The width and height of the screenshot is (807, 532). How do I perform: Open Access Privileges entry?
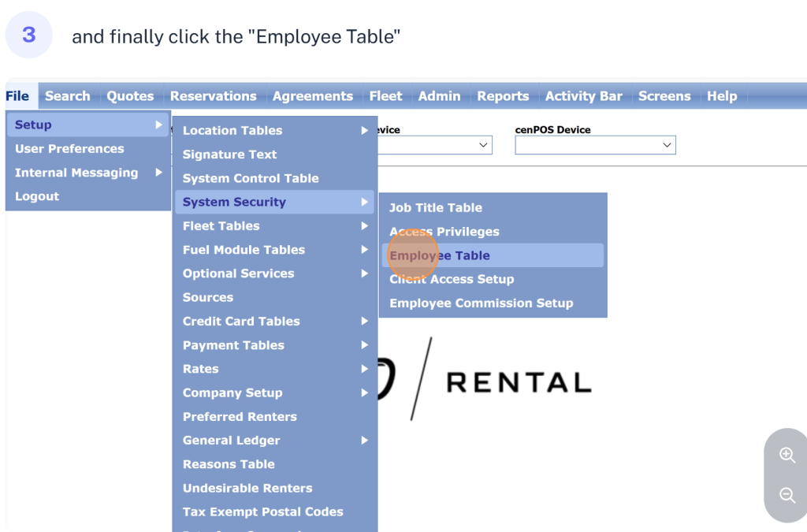point(444,232)
